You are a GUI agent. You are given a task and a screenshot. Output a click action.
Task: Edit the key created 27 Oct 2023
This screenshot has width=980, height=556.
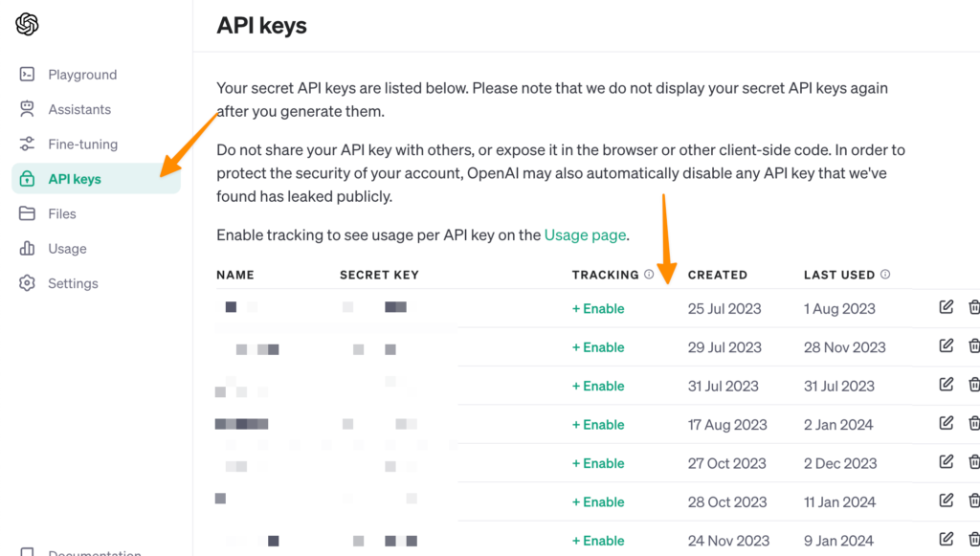coord(947,462)
